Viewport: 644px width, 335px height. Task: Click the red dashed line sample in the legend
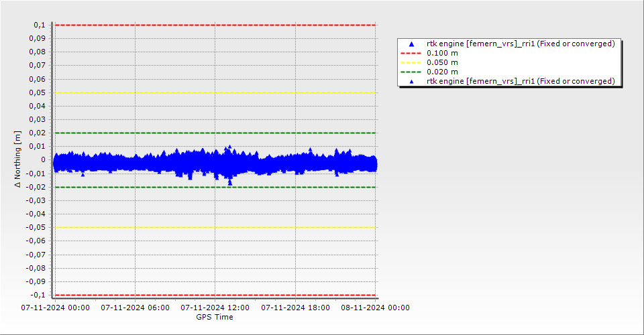pos(412,53)
